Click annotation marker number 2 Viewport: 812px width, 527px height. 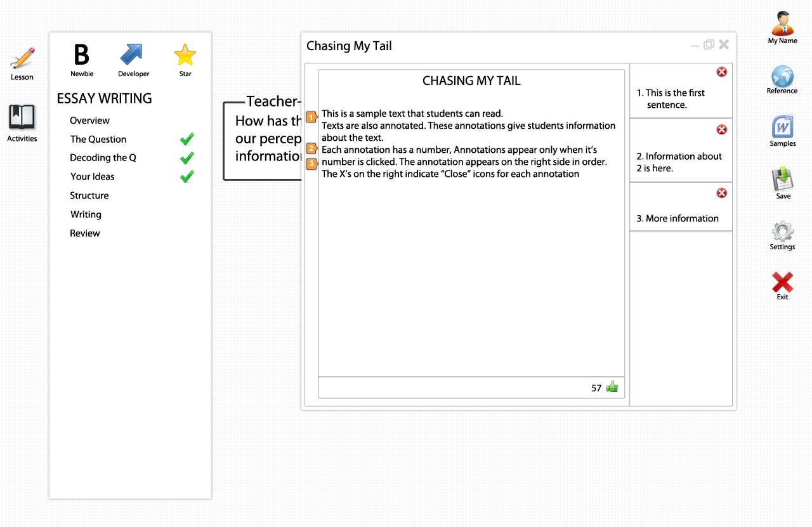click(311, 148)
